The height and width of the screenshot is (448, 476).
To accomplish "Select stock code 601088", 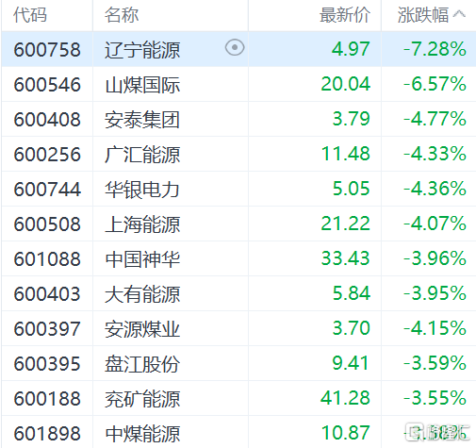I will click(47, 259).
